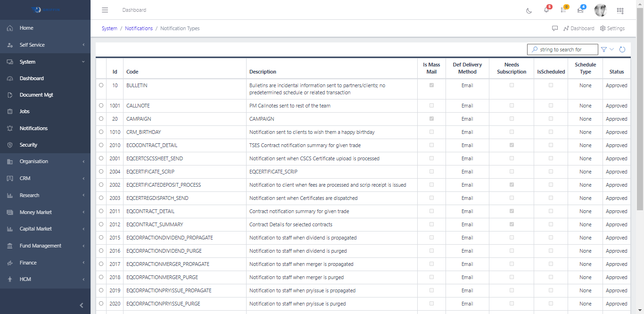Click the refresh icon beside the filter
The height and width of the screenshot is (314, 644).
tap(622, 50)
